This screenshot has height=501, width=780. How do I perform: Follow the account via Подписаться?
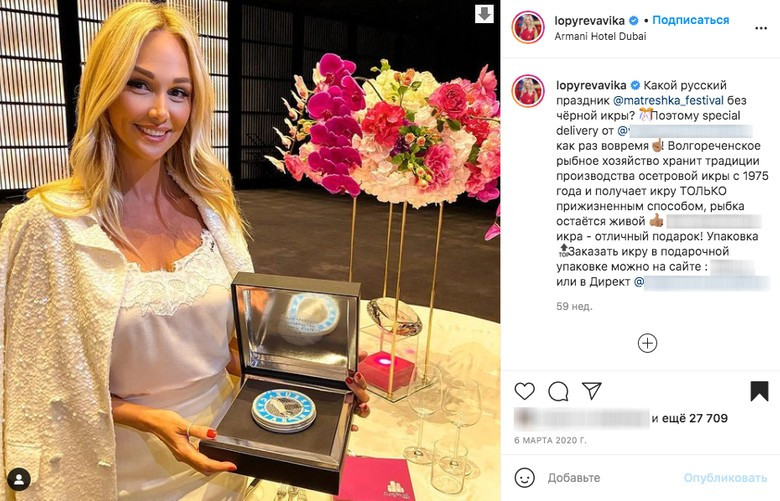[x=690, y=20]
